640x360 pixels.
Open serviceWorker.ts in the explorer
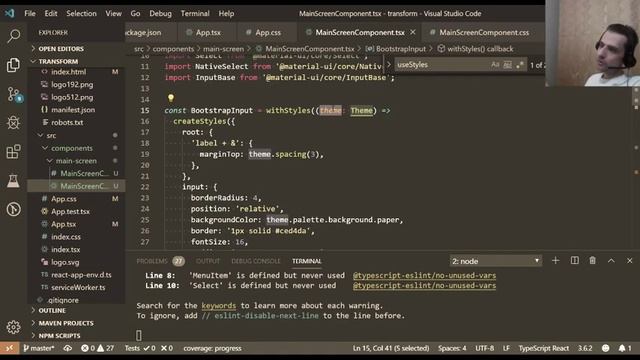[x=78, y=287]
